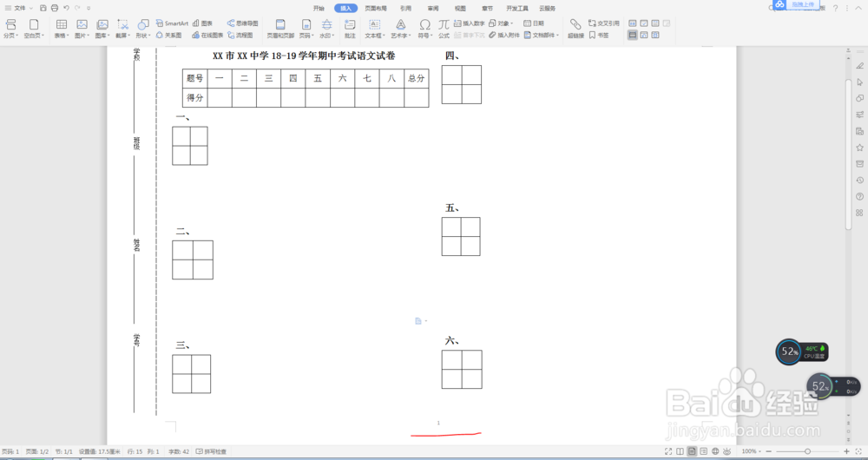Click the vertical scrollbar thumb

(x=848, y=154)
